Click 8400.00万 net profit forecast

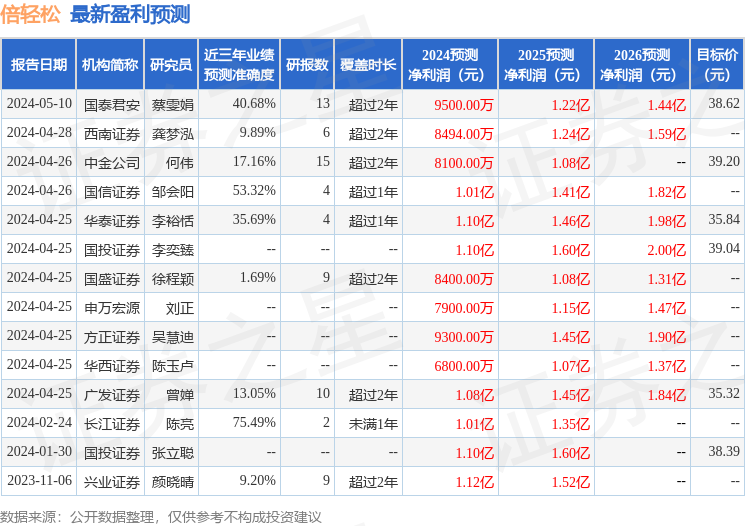(x=464, y=279)
